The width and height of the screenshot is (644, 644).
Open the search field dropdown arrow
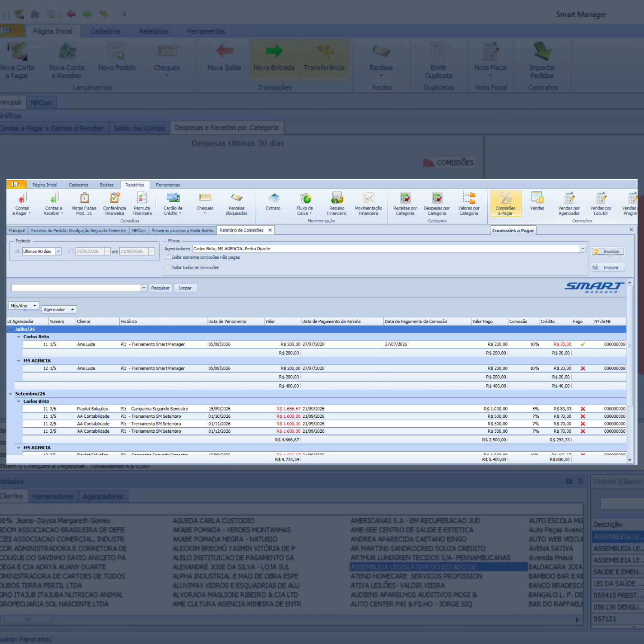(x=144, y=288)
